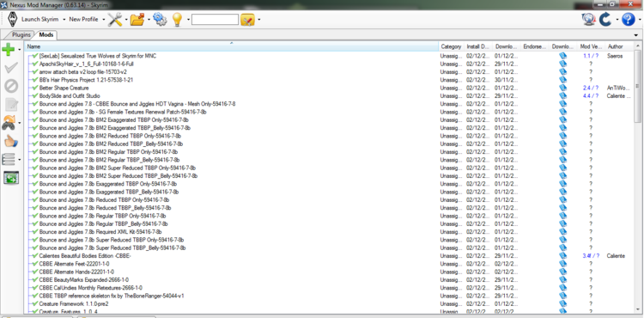The width and height of the screenshot is (644, 318).
Task: Click version 3.4f / ? in Calientes row
Action: coord(591,255)
